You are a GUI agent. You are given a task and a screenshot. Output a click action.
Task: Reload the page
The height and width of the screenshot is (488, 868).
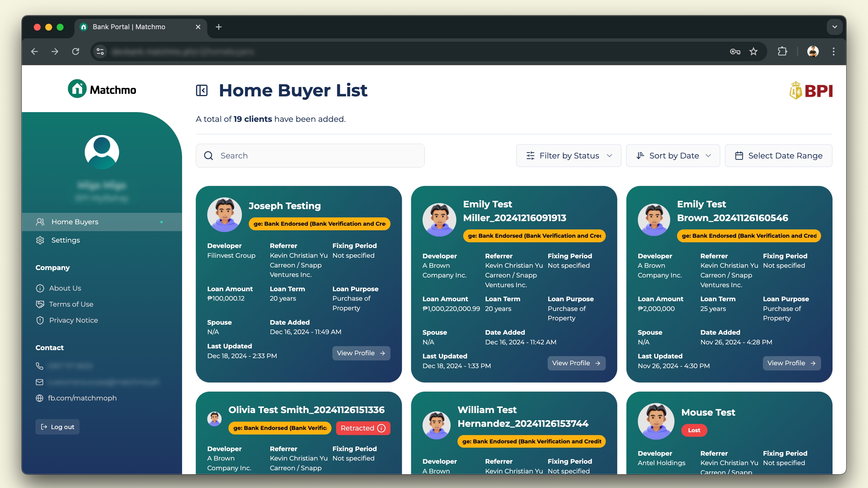click(x=76, y=51)
